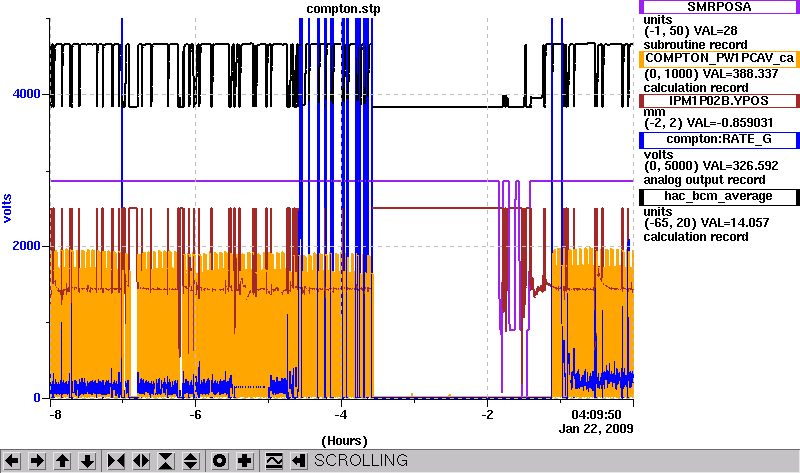Screen dimensions: 800x473
Task: Click the circle auto-scale icon
Action: [x=219, y=461]
